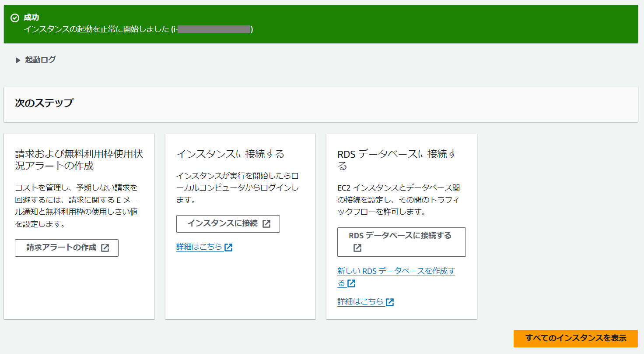This screenshot has height=354, width=644.
Task: Click external icon beside RDS card's 詳細はこちら
Action: (x=390, y=302)
